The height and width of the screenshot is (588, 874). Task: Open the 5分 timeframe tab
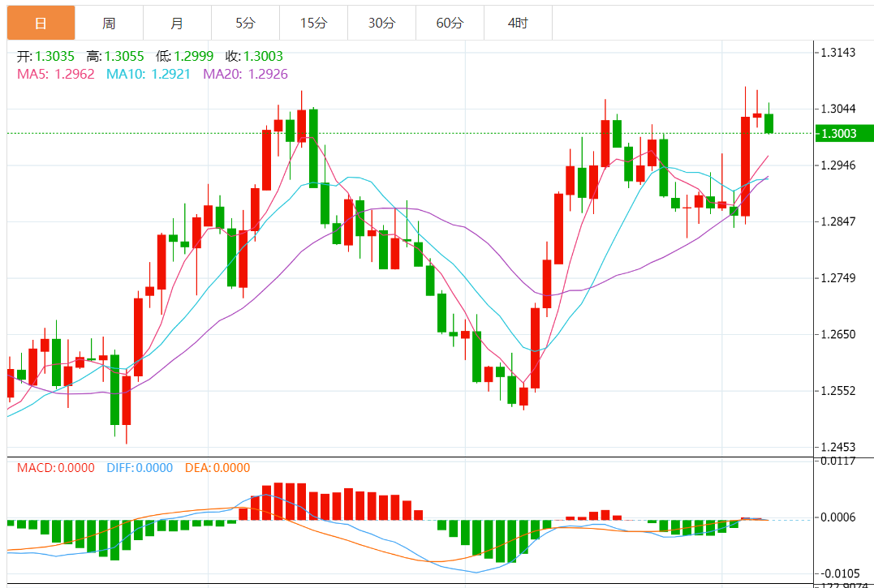pos(245,23)
